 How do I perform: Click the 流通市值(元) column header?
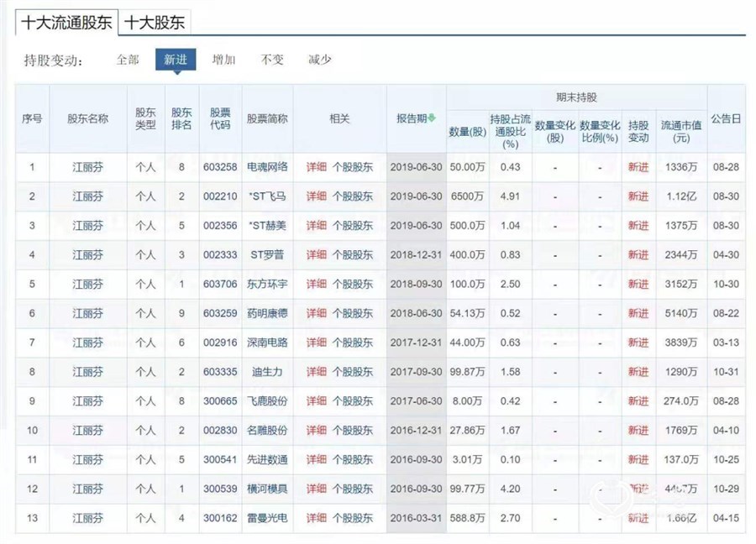(681, 132)
